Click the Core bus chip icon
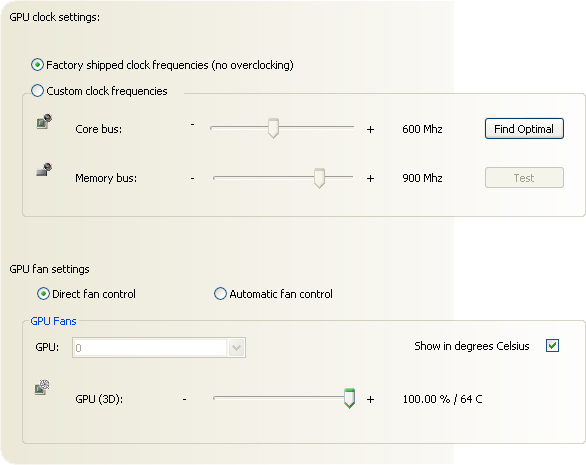586x465 pixels. click(44, 121)
